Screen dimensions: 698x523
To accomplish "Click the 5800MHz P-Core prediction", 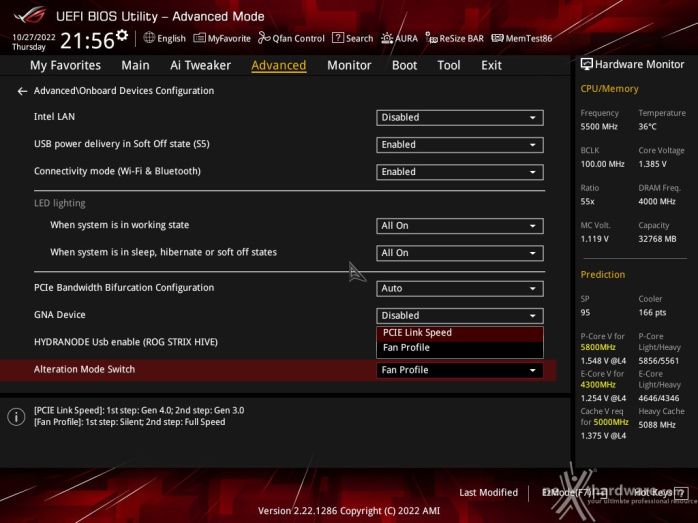I will 598,347.
